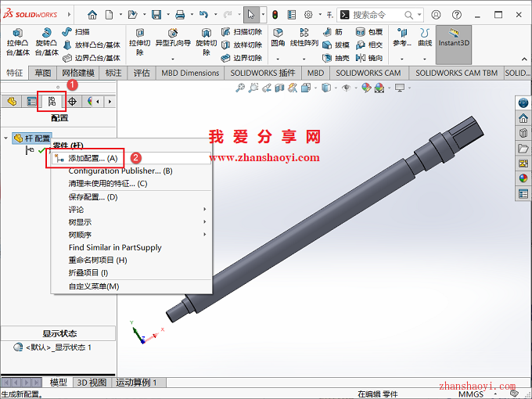Select the DimXpertManager crosshair icon
This screenshot has width=532, height=399.
point(73,101)
